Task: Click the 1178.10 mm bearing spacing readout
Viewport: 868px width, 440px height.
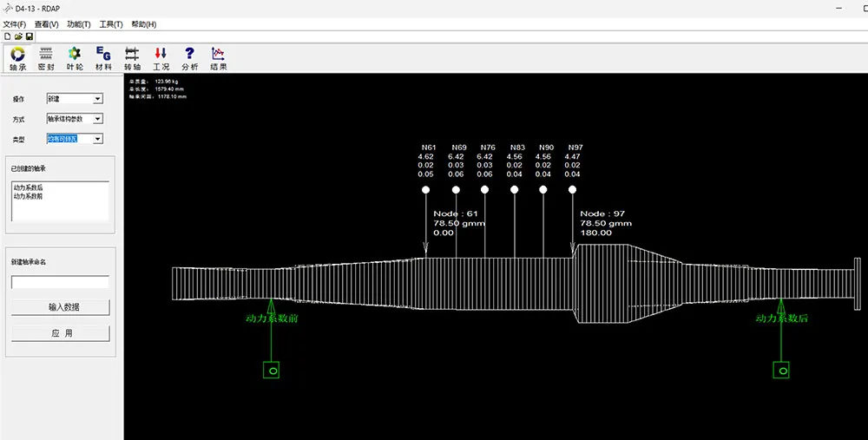Action: (x=170, y=96)
